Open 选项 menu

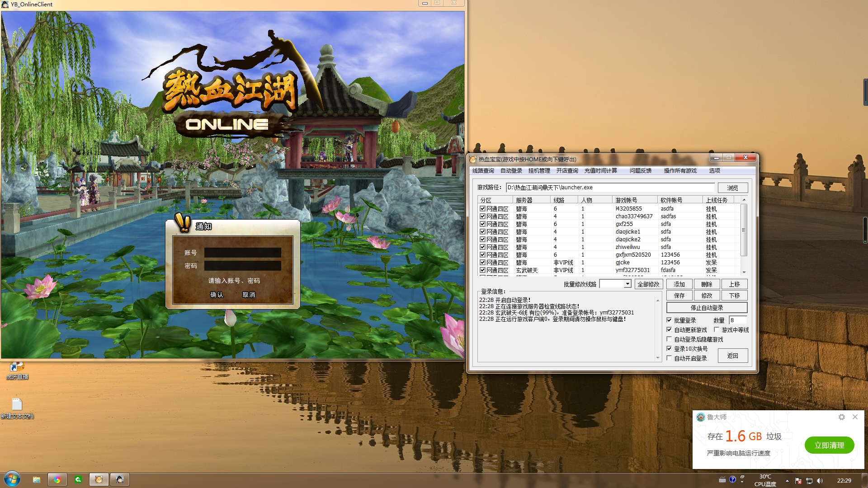tap(715, 171)
